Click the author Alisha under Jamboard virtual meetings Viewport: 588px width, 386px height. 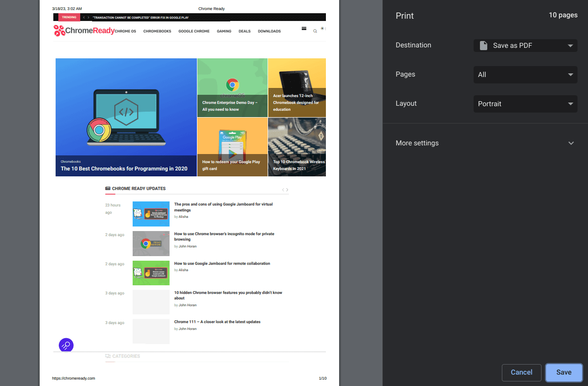click(183, 217)
